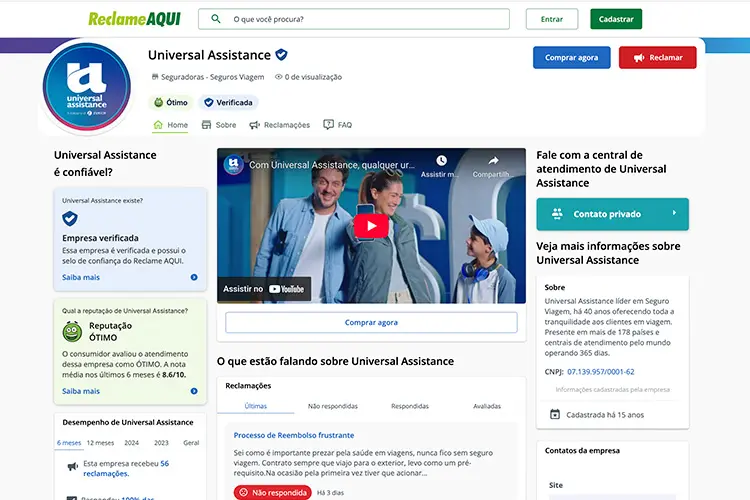Viewport: 750px width, 500px height.
Task: Click the Cadastrar button
Action: [x=616, y=19]
